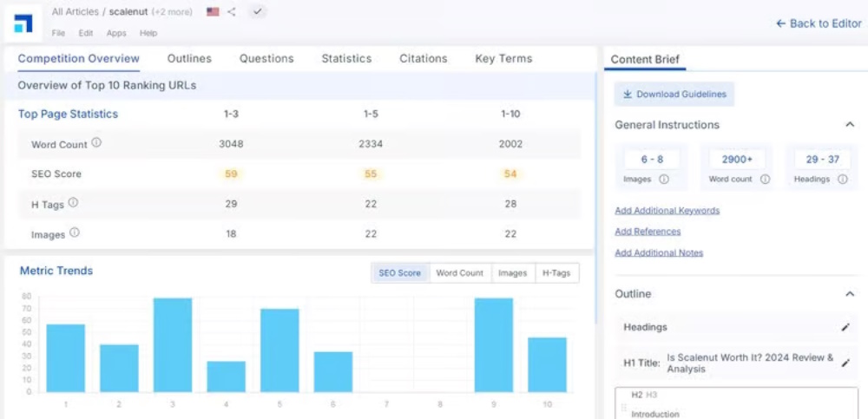Click the chart bar for rank 1
Screen dimensions: 868x419
click(x=65, y=358)
